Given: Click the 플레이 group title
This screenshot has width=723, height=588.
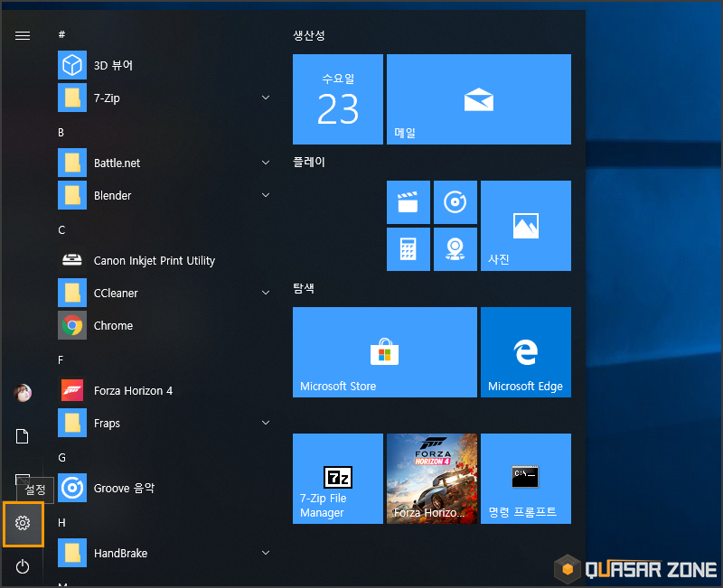Looking at the screenshot, I should click(x=309, y=163).
